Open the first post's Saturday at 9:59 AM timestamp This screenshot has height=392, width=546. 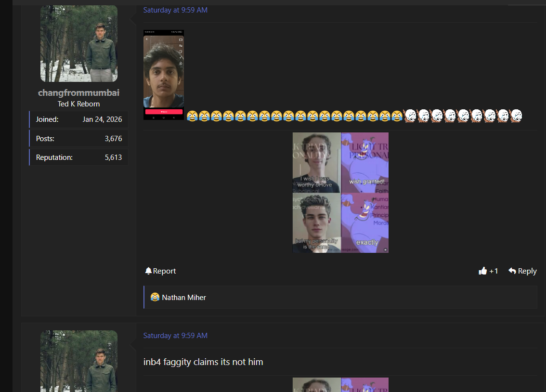[175, 10]
